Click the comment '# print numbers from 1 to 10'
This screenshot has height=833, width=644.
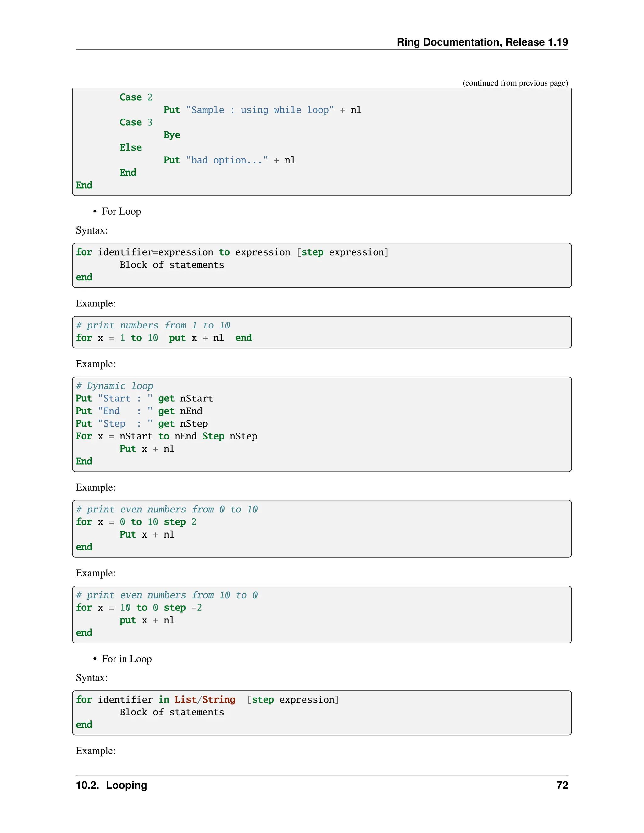[x=153, y=325]
